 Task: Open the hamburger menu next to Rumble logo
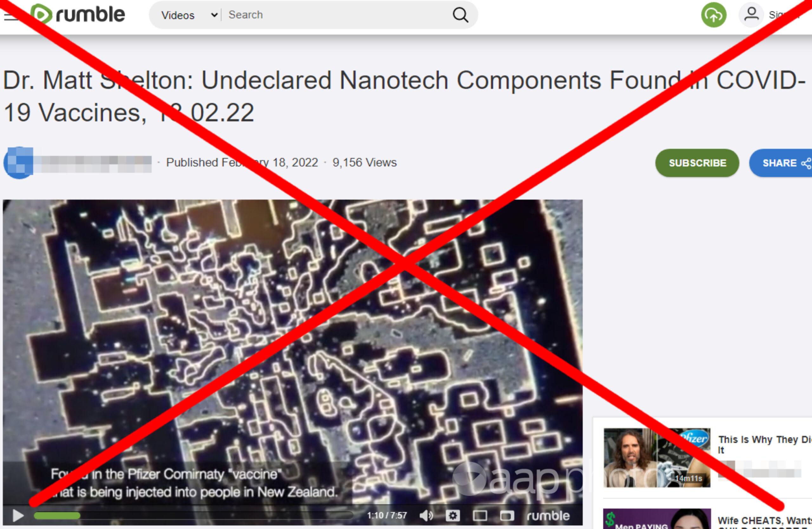11,15
